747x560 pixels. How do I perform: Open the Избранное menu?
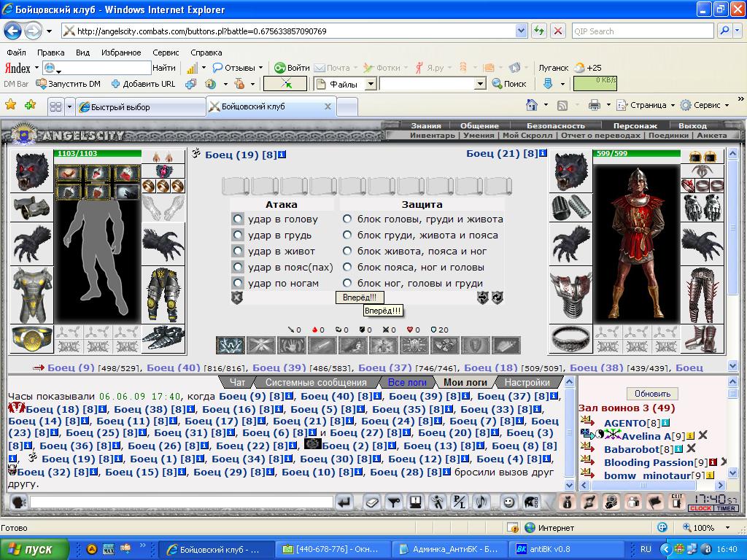tap(121, 52)
